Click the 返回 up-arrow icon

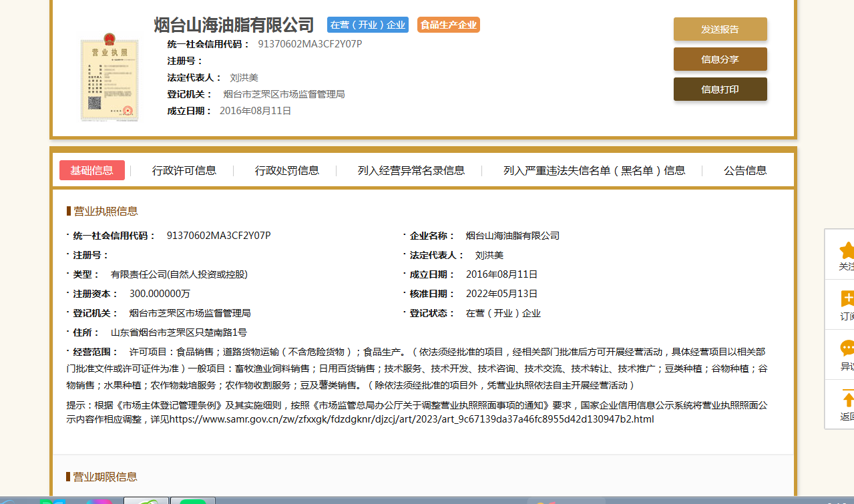click(x=847, y=399)
